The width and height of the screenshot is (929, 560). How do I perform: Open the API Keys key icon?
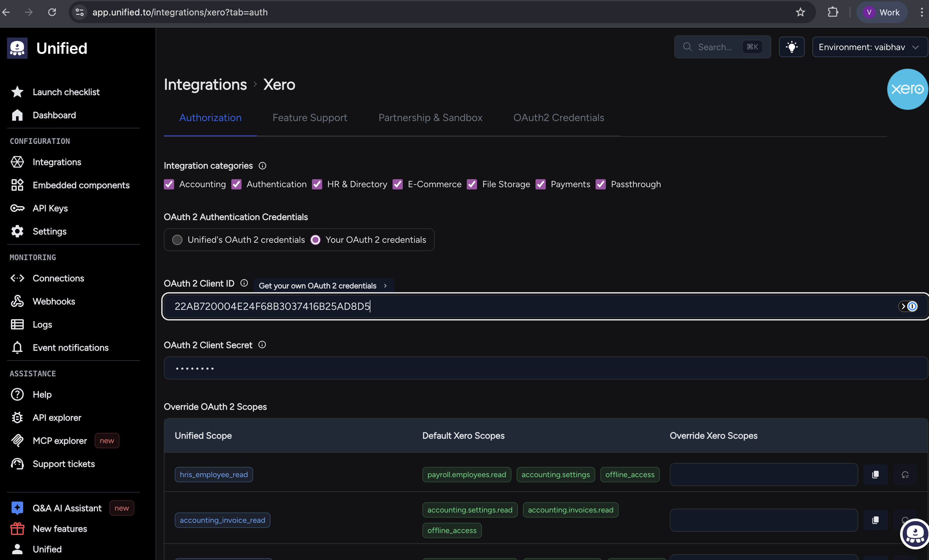point(17,208)
